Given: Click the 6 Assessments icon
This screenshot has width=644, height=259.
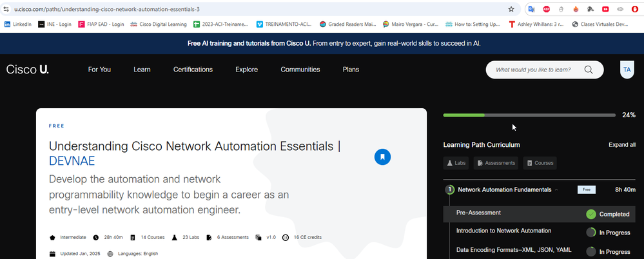Looking at the screenshot, I should click(x=209, y=237).
